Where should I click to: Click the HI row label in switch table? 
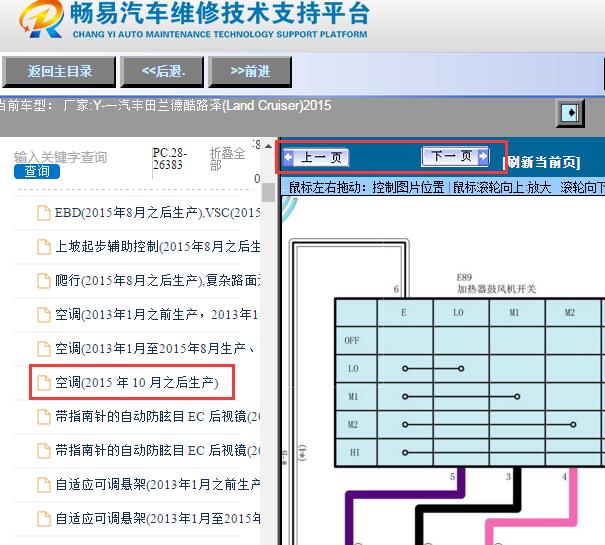pos(355,452)
